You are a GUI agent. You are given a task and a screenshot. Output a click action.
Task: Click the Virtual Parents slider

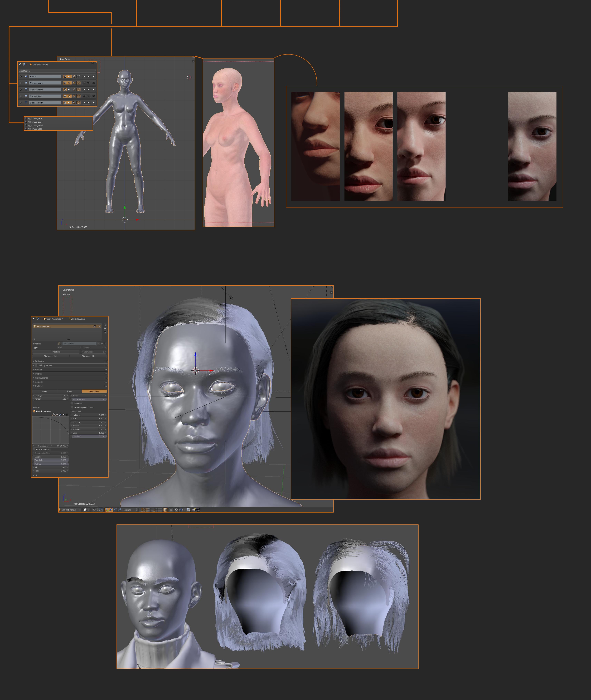89,399
